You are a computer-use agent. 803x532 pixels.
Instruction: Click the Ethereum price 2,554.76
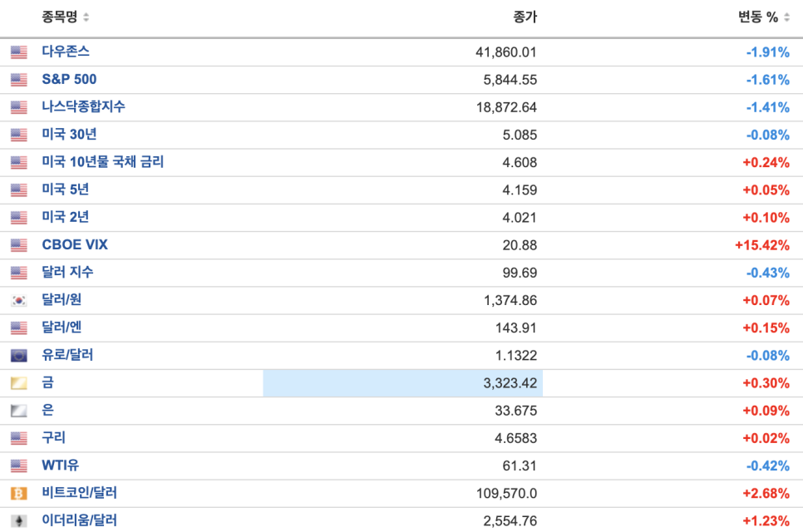tap(510, 521)
